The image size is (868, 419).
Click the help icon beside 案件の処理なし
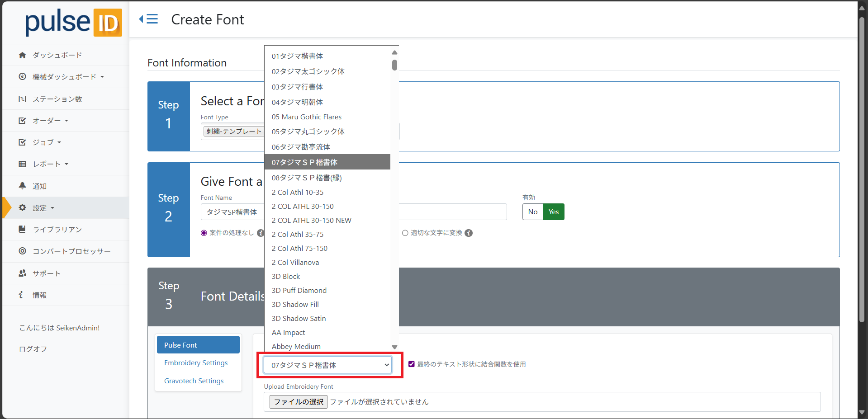tap(261, 233)
